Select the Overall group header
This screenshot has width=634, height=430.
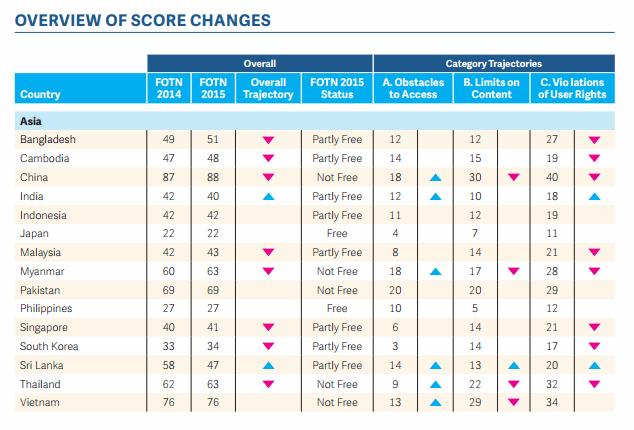coord(260,62)
